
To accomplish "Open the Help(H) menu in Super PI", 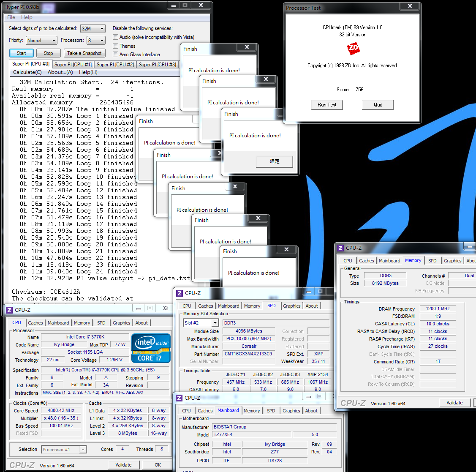I will coord(88,72).
